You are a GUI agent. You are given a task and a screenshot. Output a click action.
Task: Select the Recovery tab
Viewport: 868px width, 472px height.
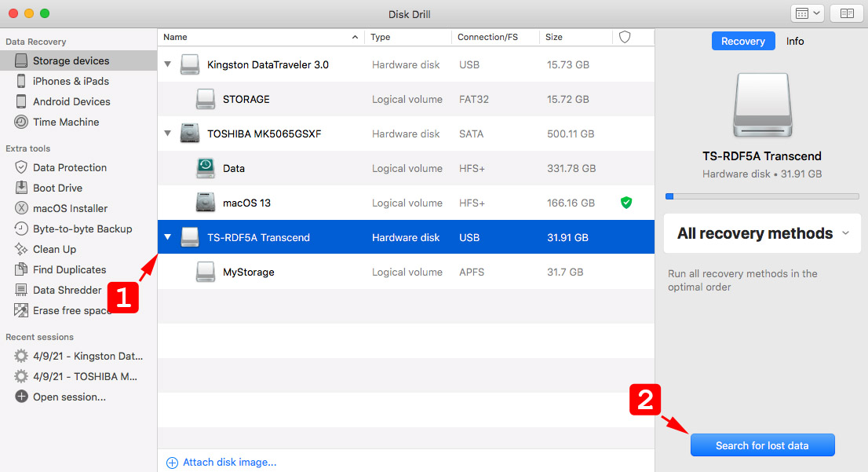[x=742, y=41]
